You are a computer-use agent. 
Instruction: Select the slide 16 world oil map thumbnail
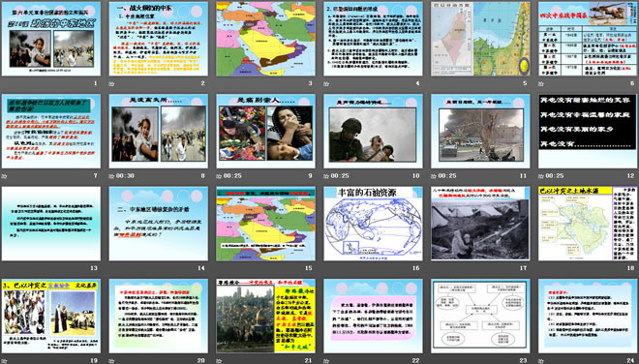(374, 224)
